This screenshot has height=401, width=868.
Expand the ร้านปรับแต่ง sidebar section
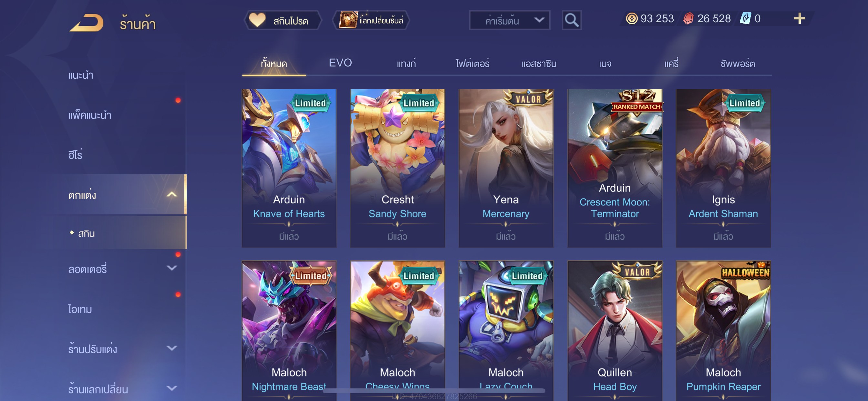pos(171,348)
